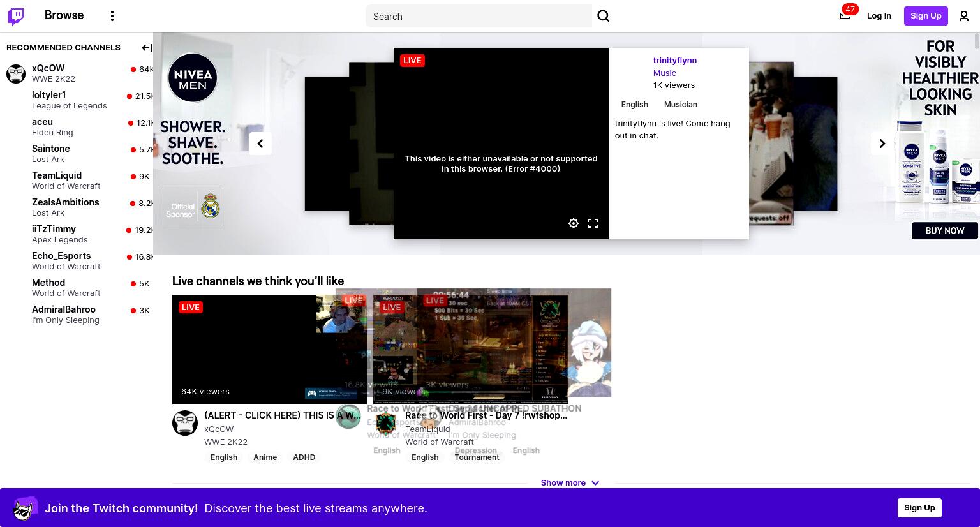The image size is (980, 527).
Task: Open player settings gear icon
Action: coord(574,223)
